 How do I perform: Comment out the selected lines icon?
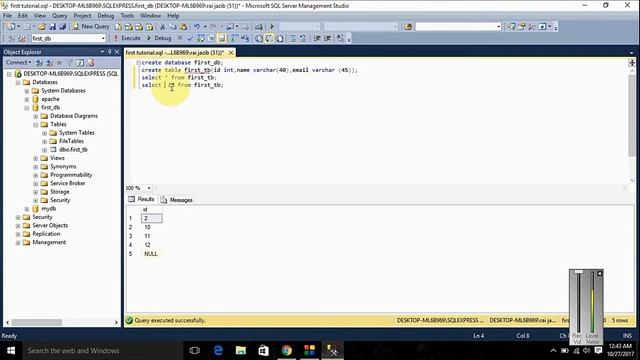[293, 38]
